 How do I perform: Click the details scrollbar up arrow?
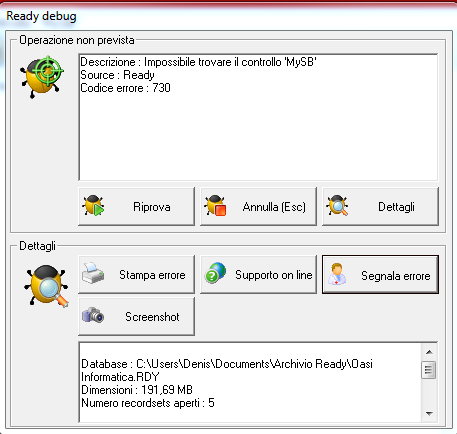point(429,352)
